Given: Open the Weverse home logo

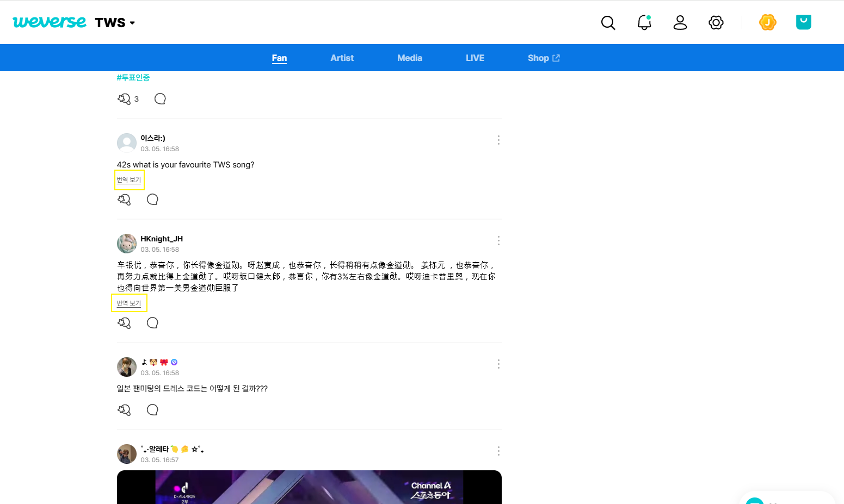Looking at the screenshot, I should click(x=50, y=22).
